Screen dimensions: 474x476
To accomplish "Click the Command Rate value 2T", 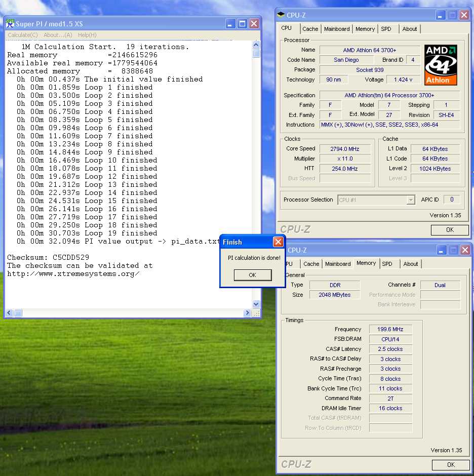I will point(390,399).
